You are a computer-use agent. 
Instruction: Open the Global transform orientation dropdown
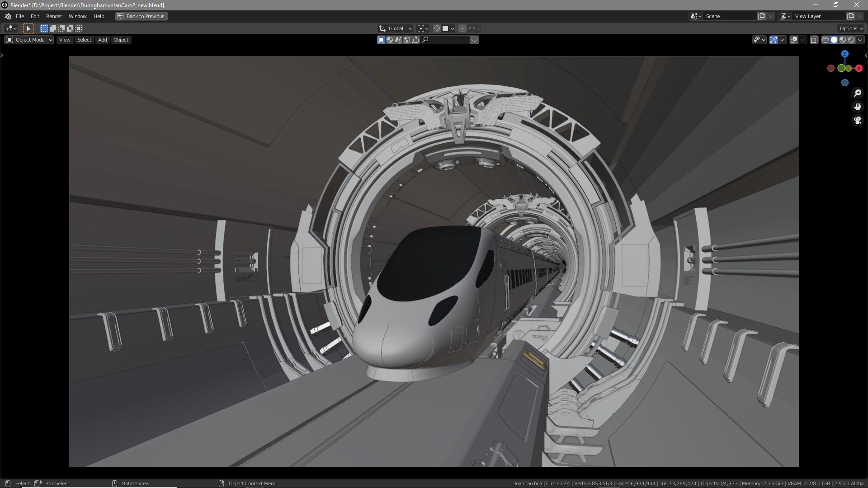[x=395, y=28]
